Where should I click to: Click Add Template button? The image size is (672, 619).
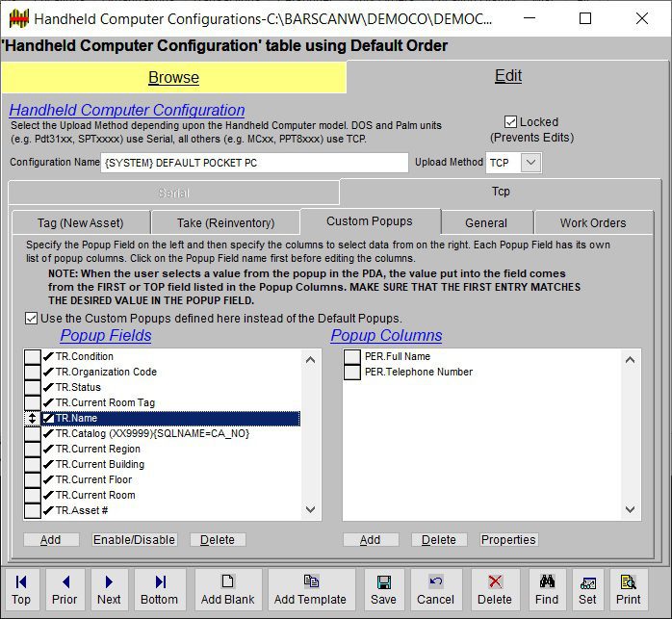tap(310, 589)
